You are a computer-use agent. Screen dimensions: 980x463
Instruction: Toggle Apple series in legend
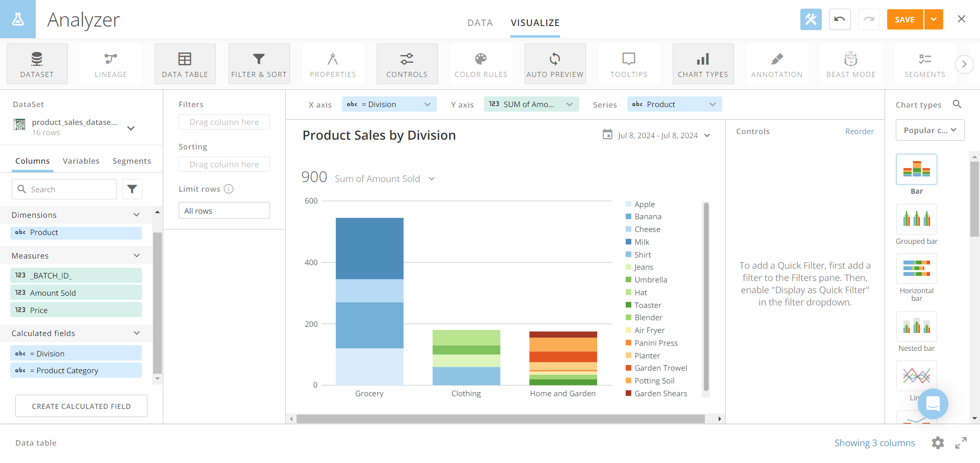point(640,204)
